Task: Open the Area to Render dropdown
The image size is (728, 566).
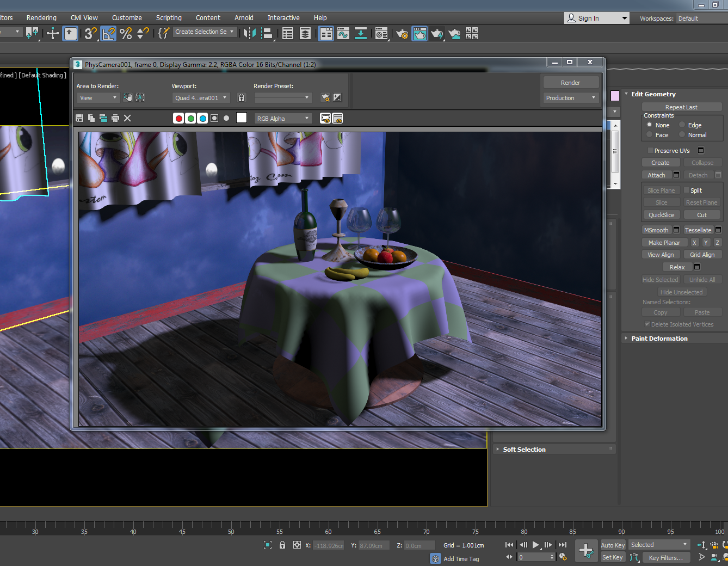Action: (x=98, y=97)
